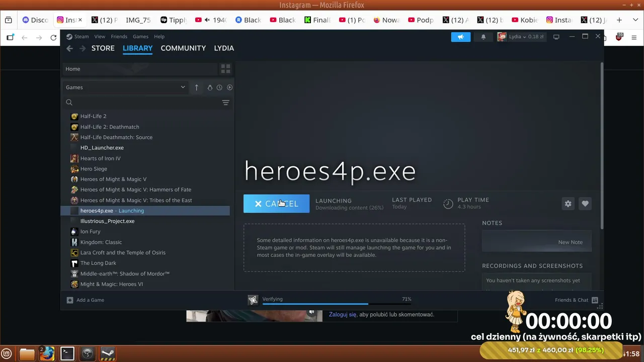
Task: Switch library to grid collections view
Action: [225, 69]
